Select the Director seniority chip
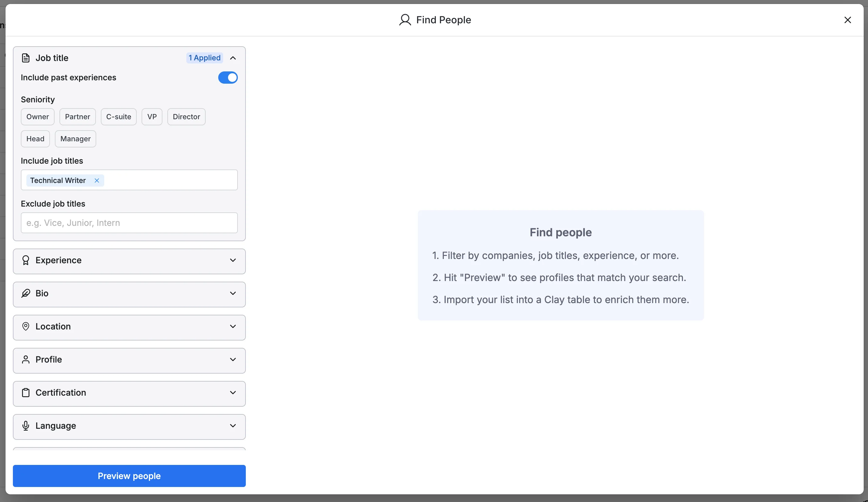868x502 pixels. (186, 117)
